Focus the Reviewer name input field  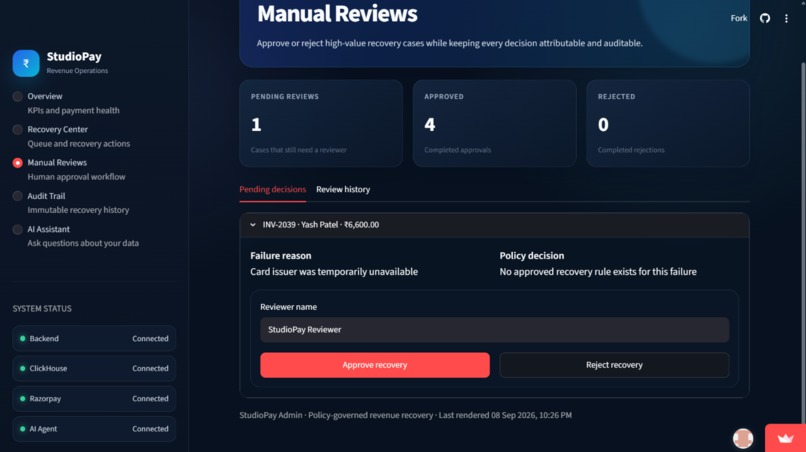(x=494, y=330)
